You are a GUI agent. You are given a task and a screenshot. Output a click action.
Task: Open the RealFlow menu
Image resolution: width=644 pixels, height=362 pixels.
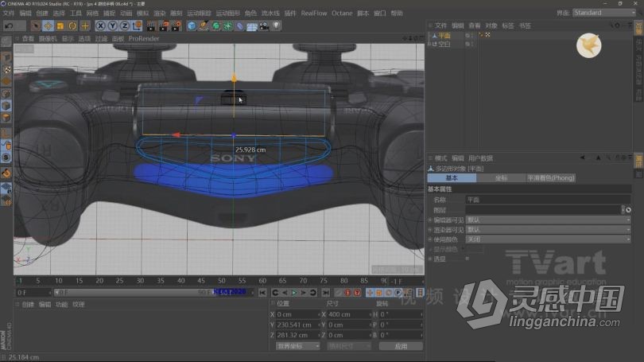[314, 14]
